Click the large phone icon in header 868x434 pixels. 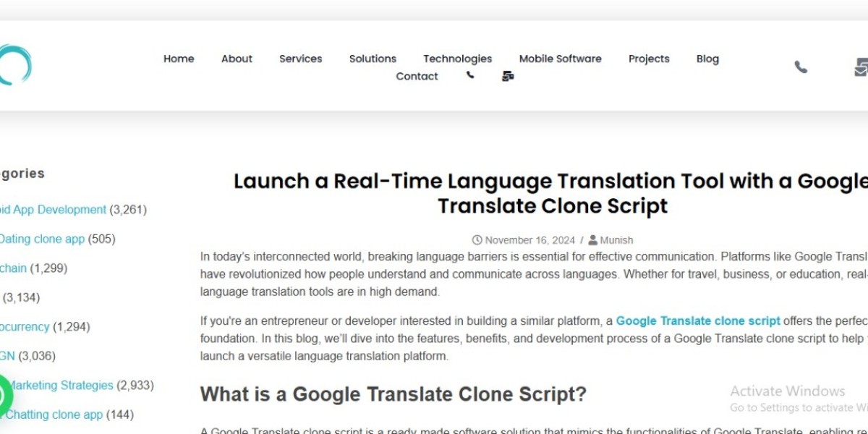[801, 67]
